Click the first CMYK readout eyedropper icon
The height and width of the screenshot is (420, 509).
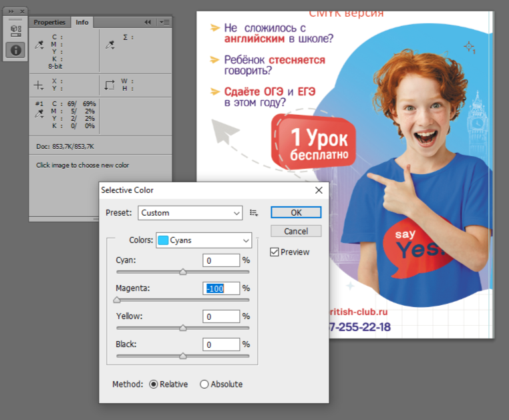(x=39, y=45)
